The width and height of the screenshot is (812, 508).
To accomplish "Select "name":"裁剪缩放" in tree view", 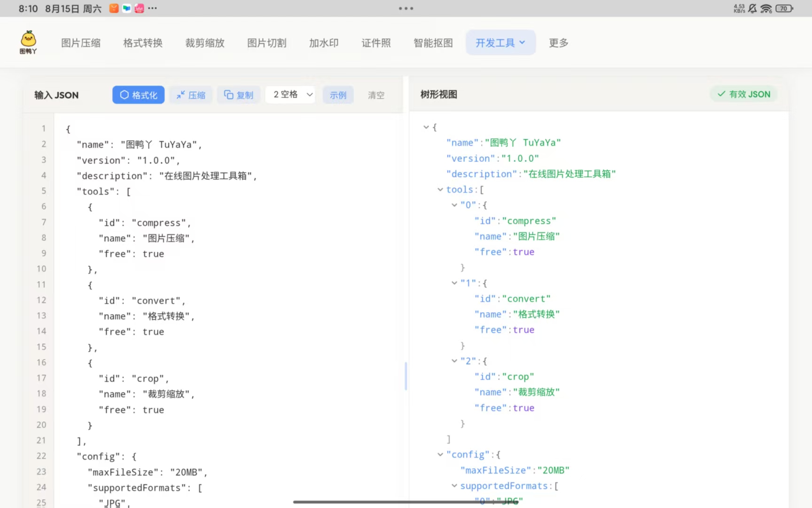I will pos(517,392).
